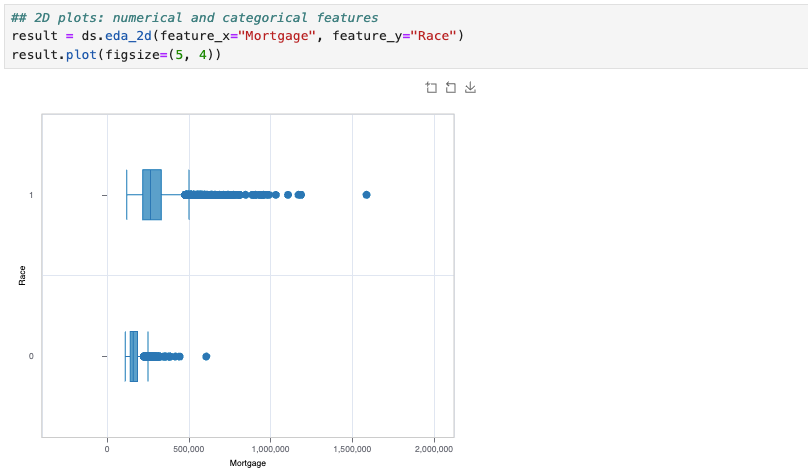Click the y-axis tick label 0
This screenshot has width=808, height=474.
pos(31,357)
